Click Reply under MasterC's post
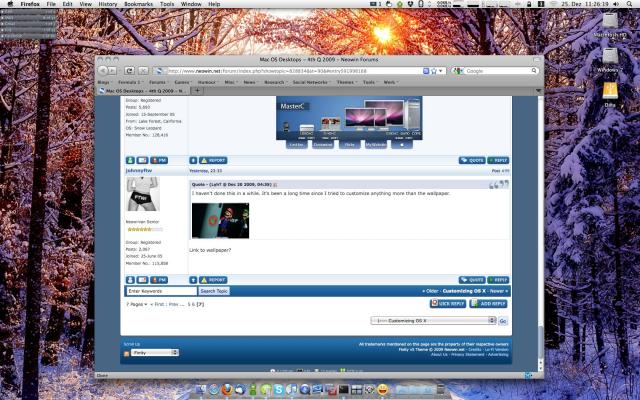 (498, 160)
